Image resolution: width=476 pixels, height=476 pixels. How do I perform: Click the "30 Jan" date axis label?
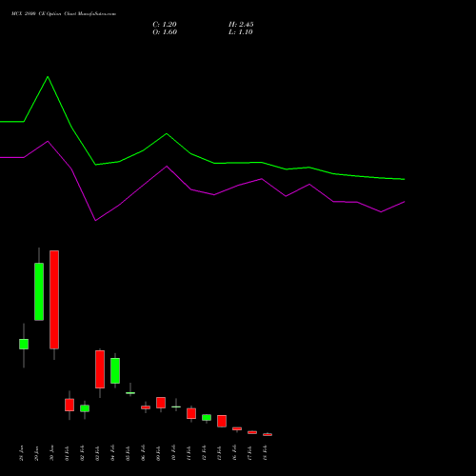[51, 453]
